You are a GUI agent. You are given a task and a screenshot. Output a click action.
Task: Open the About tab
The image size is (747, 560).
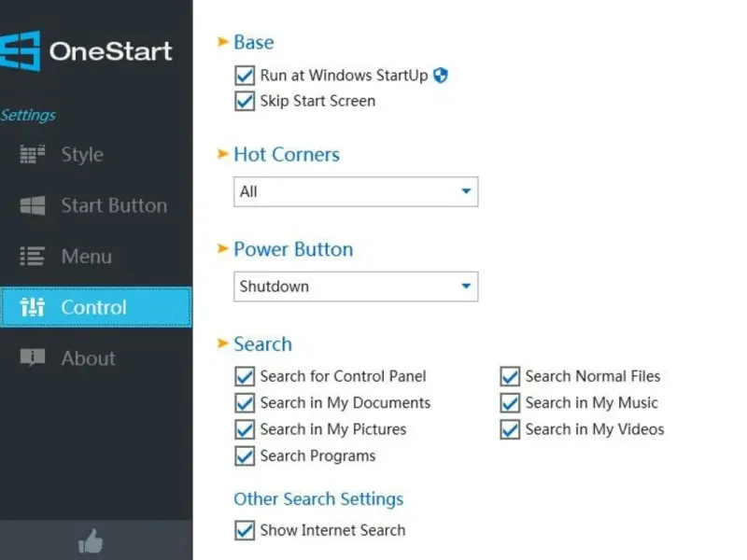pos(88,358)
